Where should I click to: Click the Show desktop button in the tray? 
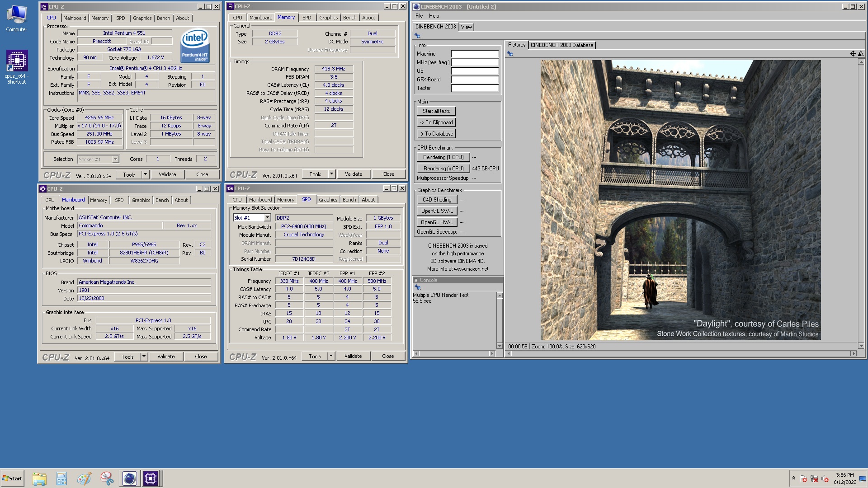coord(863,479)
